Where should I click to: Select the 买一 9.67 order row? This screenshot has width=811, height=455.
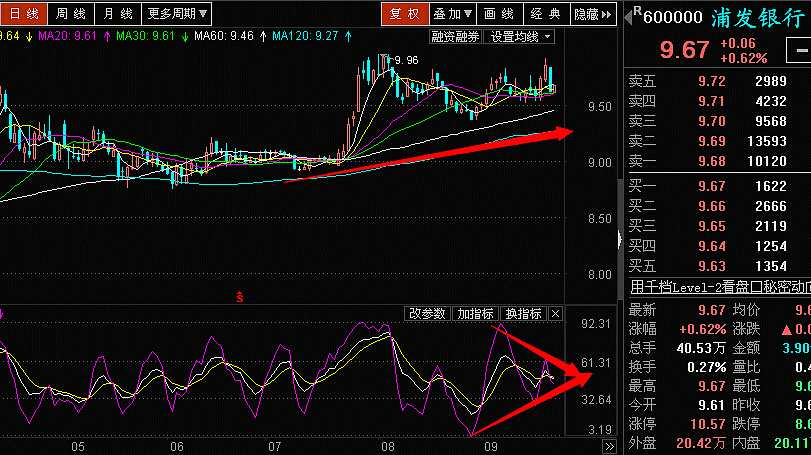[717, 186]
